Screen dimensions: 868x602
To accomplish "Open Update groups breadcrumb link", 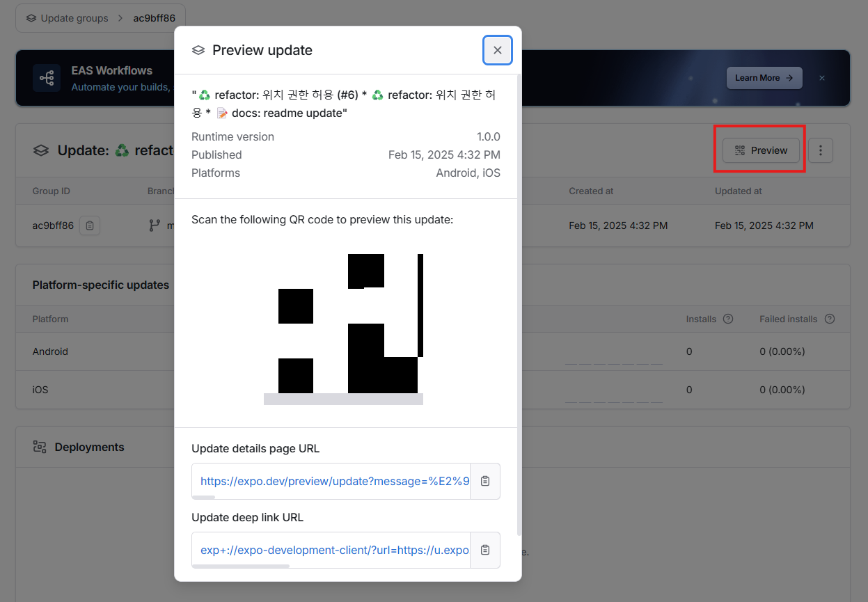I will pos(67,18).
